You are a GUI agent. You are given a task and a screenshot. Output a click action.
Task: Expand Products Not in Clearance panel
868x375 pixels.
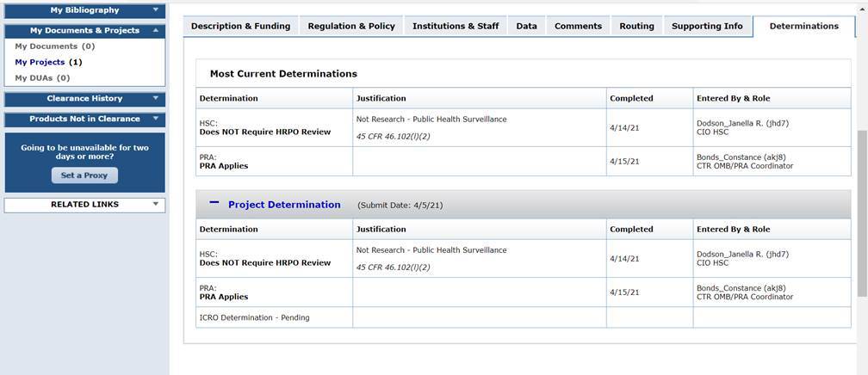click(156, 119)
